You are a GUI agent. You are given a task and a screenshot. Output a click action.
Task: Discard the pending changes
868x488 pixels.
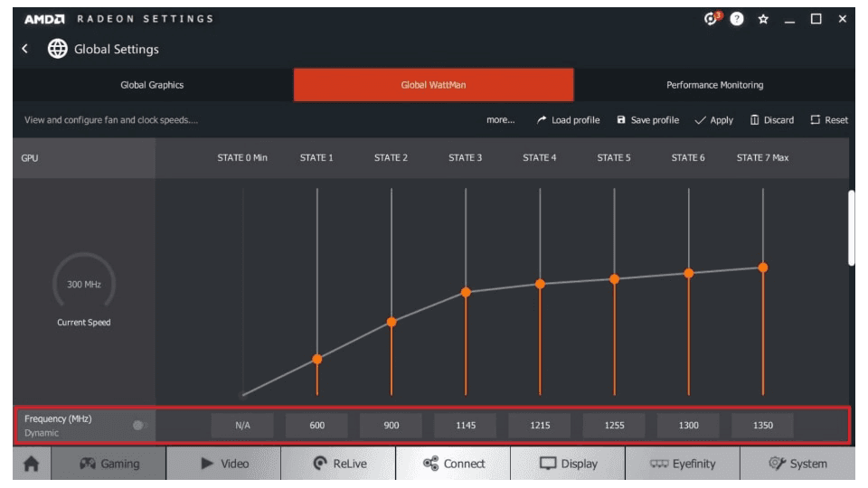coord(771,120)
